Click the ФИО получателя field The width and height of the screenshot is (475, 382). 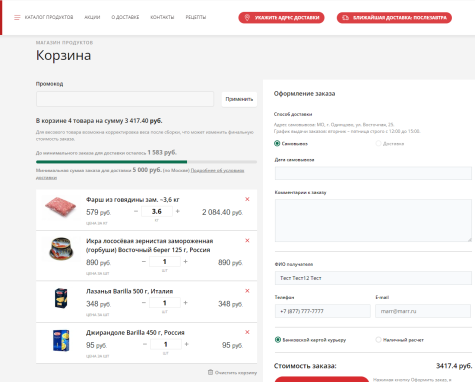coord(373,278)
